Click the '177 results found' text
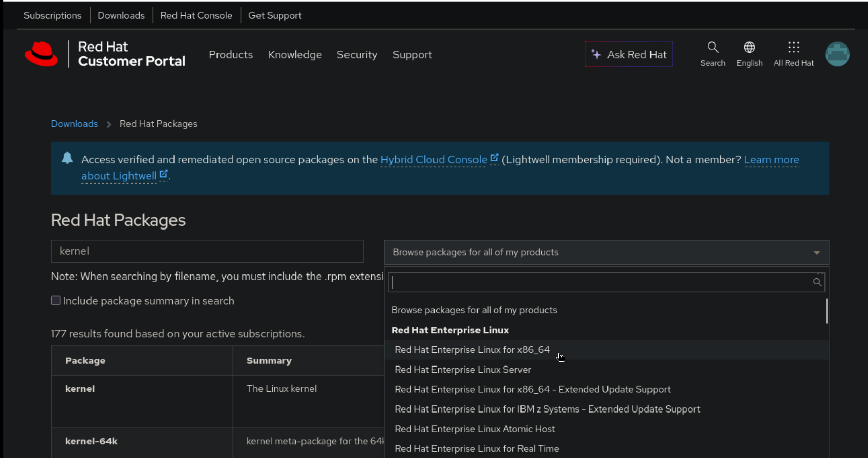This screenshot has width=868, height=458. 178,334
